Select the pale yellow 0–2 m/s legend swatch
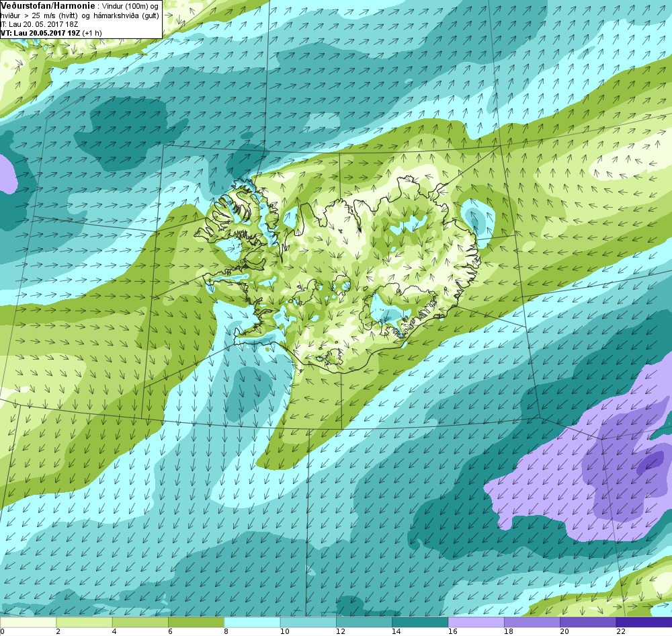The width and height of the screenshot is (672, 636). coord(28,622)
